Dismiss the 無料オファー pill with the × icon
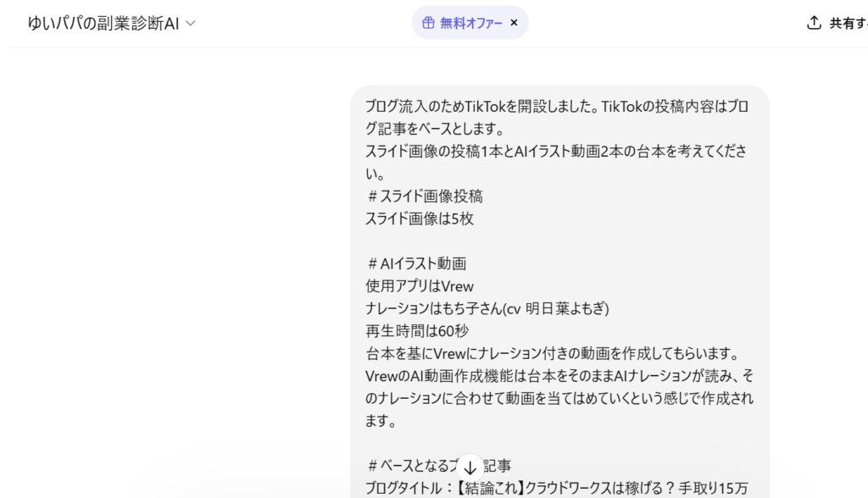 click(x=514, y=23)
